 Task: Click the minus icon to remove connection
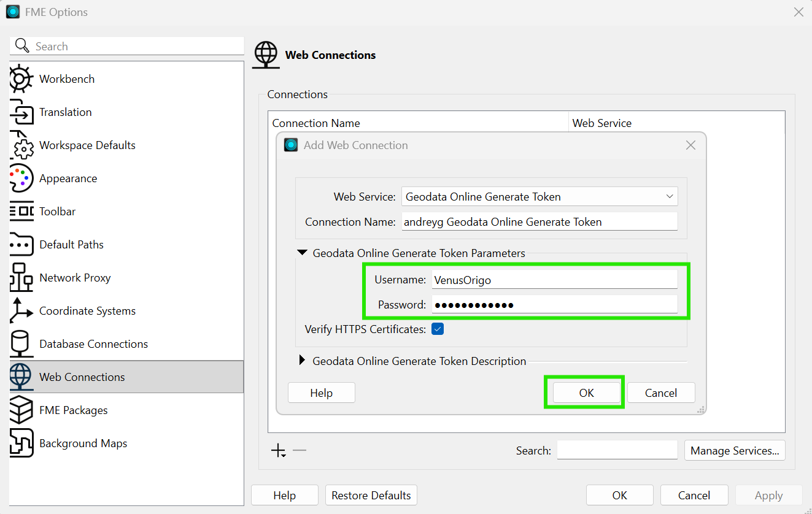(x=300, y=450)
